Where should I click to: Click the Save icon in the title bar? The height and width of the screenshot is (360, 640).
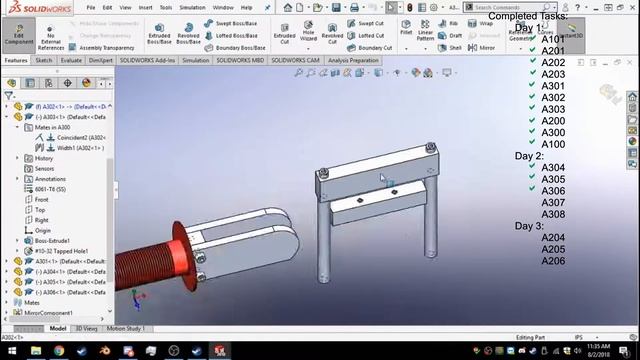[336, 7]
